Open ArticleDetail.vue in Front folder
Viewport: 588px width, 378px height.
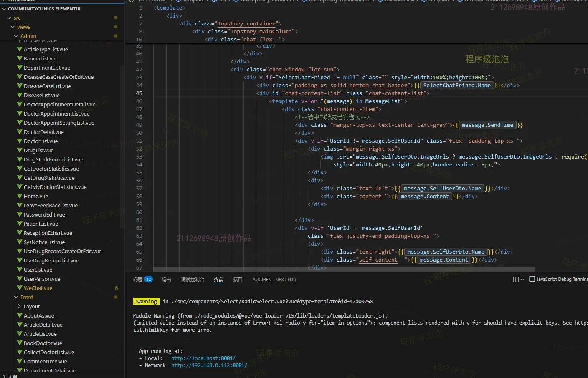[43, 325]
